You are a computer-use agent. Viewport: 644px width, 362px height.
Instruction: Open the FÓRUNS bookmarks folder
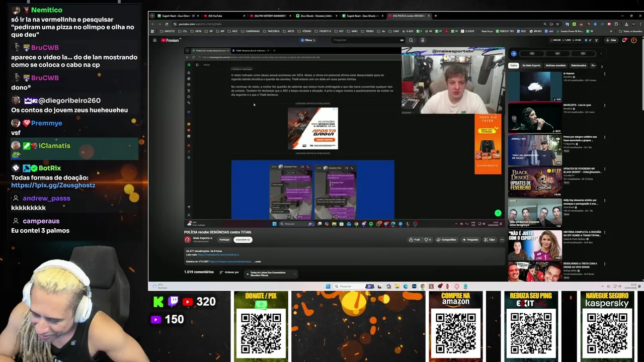(x=305, y=31)
